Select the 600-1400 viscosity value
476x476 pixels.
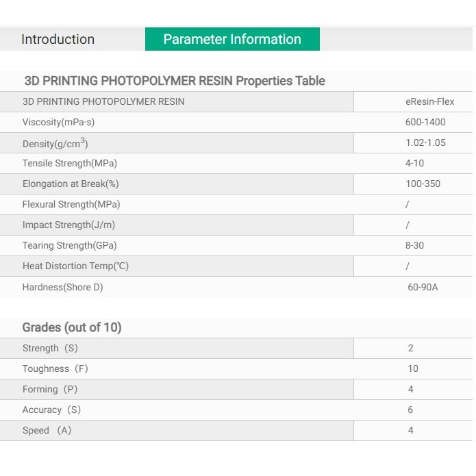click(425, 122)
